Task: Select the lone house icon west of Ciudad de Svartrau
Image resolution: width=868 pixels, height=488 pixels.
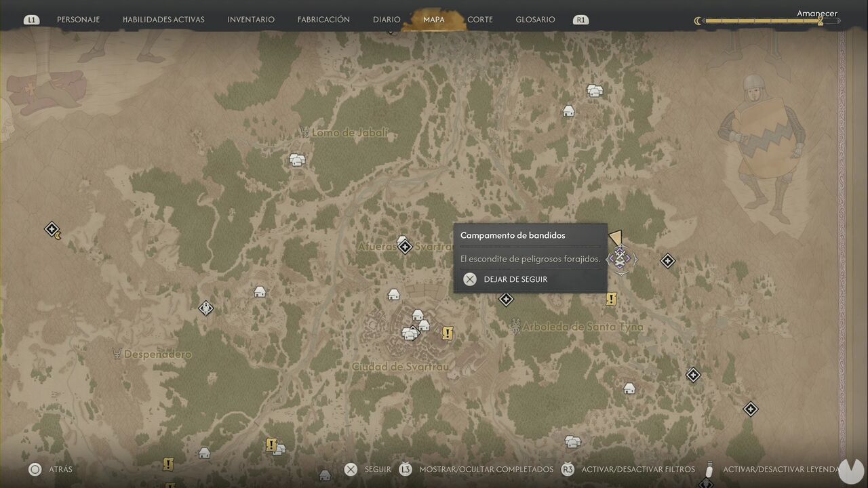Action: point(259,291)
